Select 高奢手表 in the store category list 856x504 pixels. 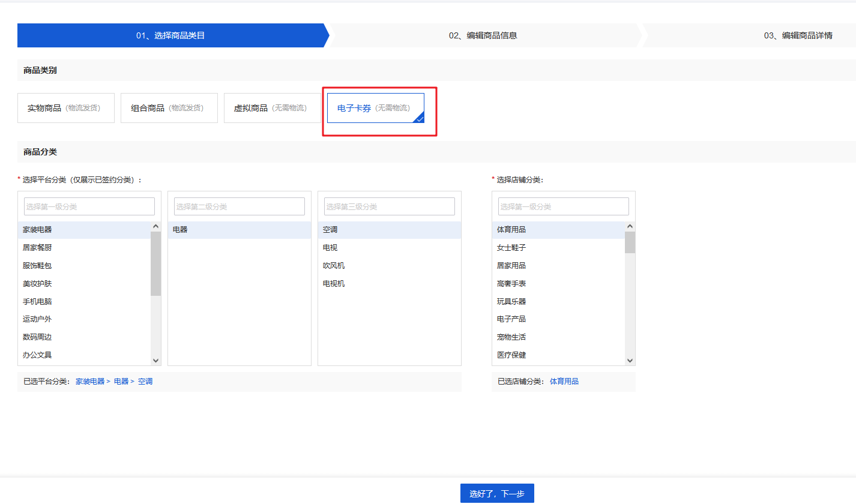tap(558, 284)
